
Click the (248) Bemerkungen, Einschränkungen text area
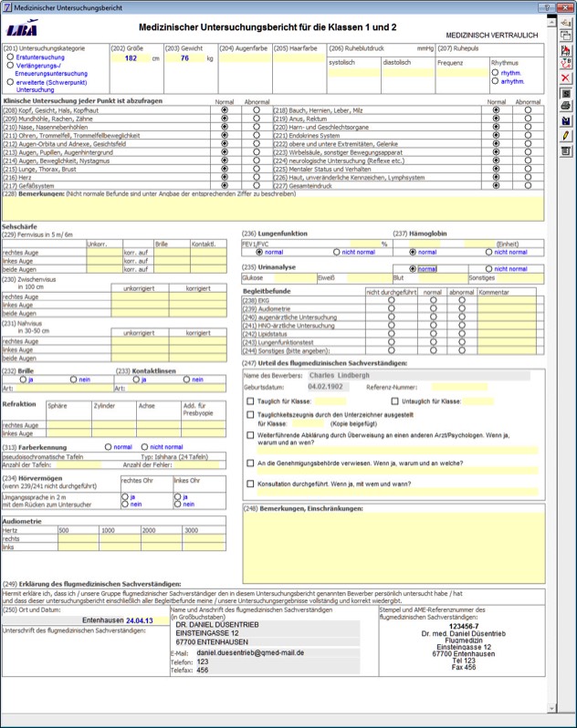point(394,548)
